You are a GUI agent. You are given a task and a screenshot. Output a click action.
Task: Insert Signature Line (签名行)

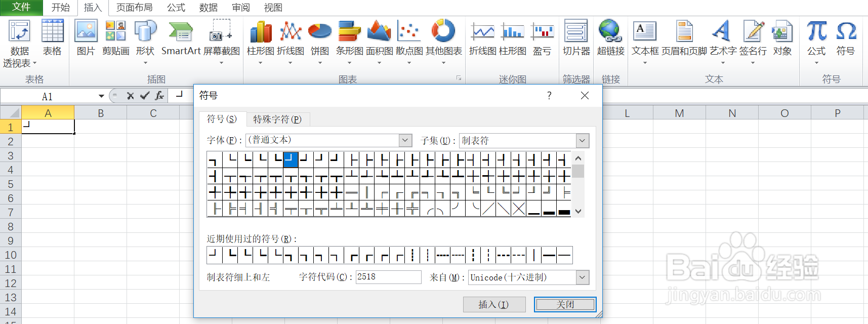point(753,43)
